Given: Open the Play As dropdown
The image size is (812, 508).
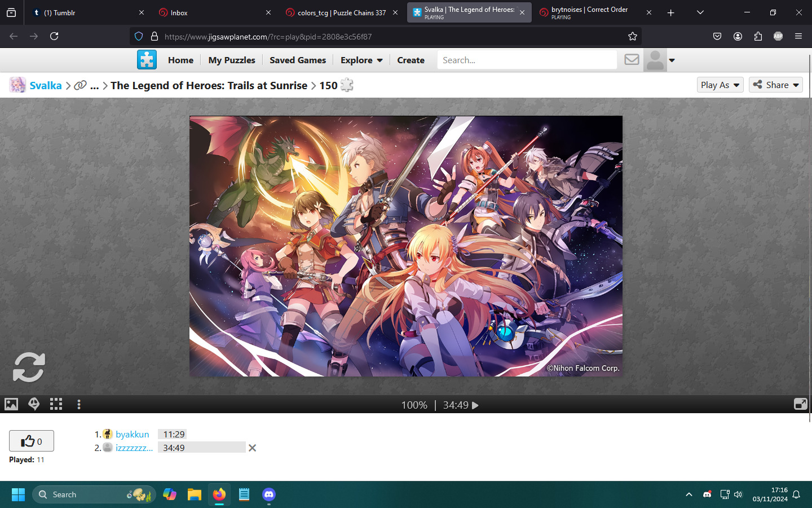Looking at the screenshot, I should coord(720,85).
